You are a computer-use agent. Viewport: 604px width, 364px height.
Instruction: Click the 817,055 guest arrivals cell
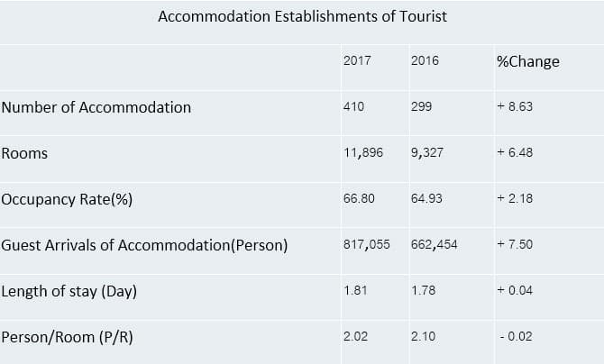[366, 244]
